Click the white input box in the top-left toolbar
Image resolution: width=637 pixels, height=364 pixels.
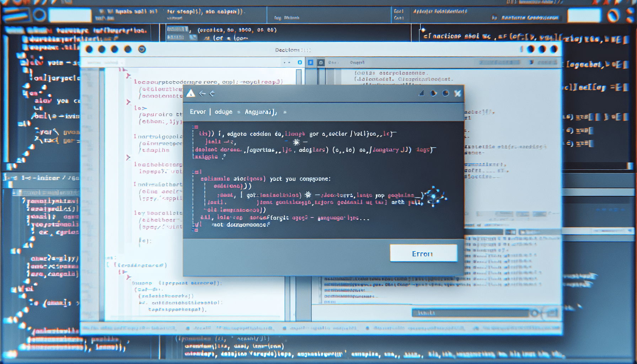coord(70,16)
